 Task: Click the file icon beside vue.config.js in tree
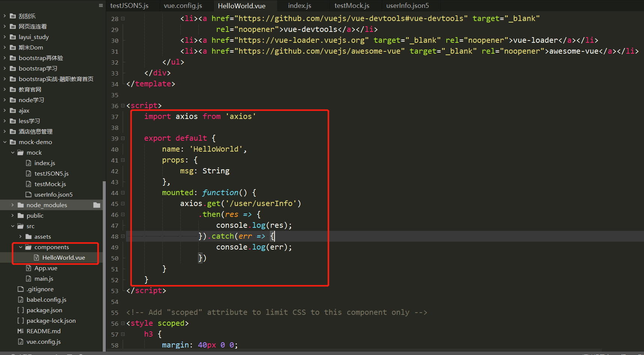tap(21, 341)
